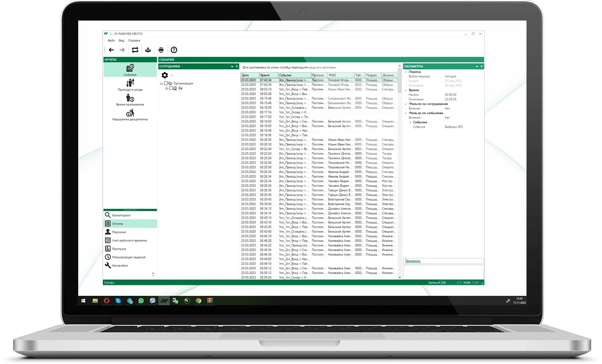Go back with the left arrow
The width and height of the screenshot is (602, 364).
point(111,50)
